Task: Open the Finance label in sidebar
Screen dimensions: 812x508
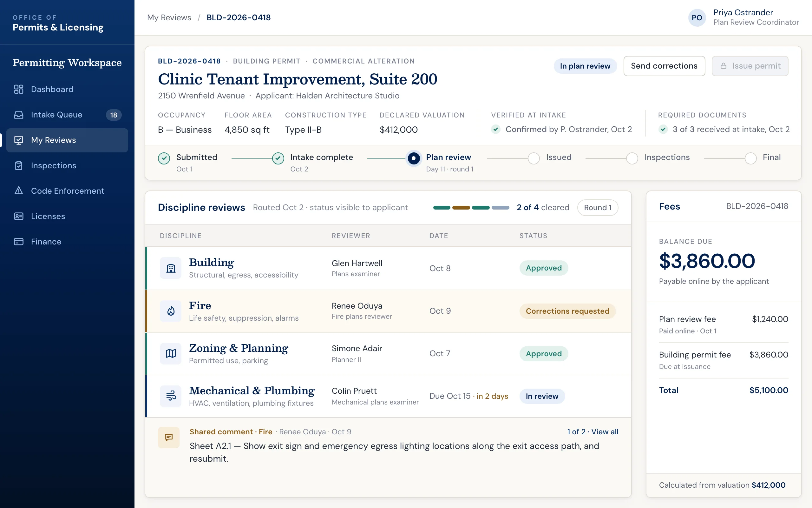Action: (x=46, y=242)
